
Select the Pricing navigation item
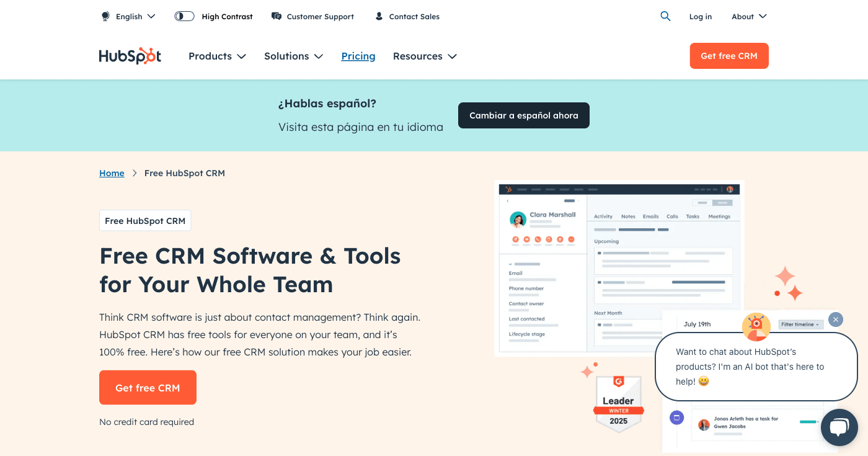tap(358, 56)
